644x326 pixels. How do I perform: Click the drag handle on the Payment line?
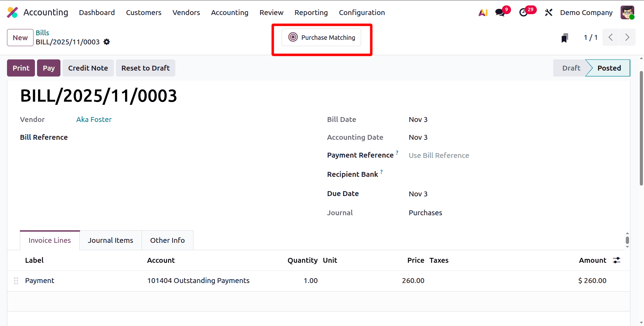click(16, 281)
